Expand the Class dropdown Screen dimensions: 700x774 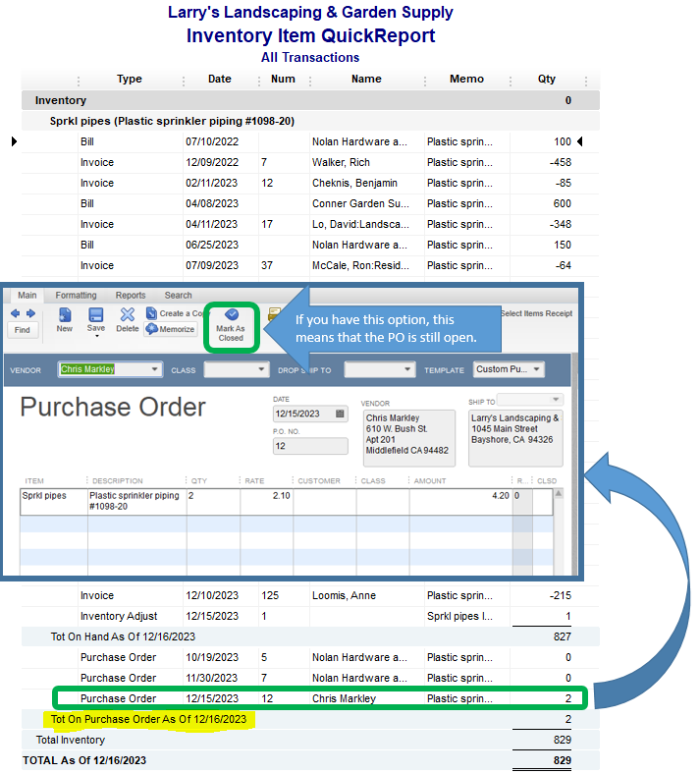(262, 369)
